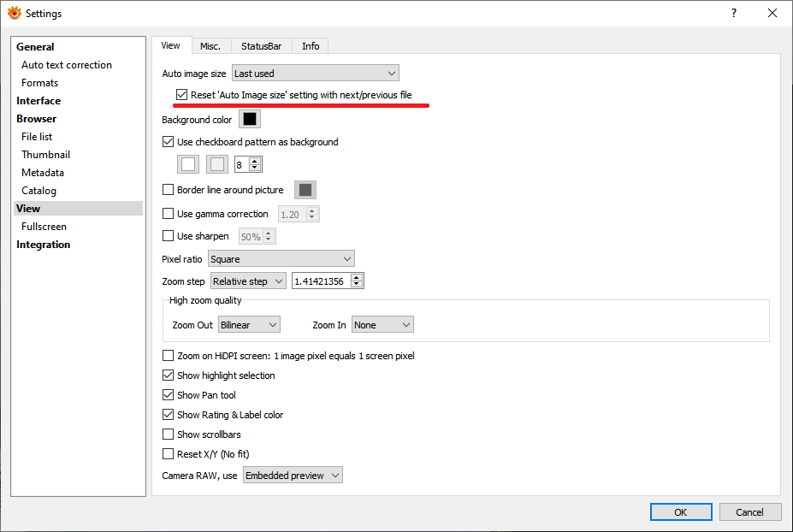Toggle Show Pan tool checkbox
This screenshot has height=532, width=793.
(168, 395)
